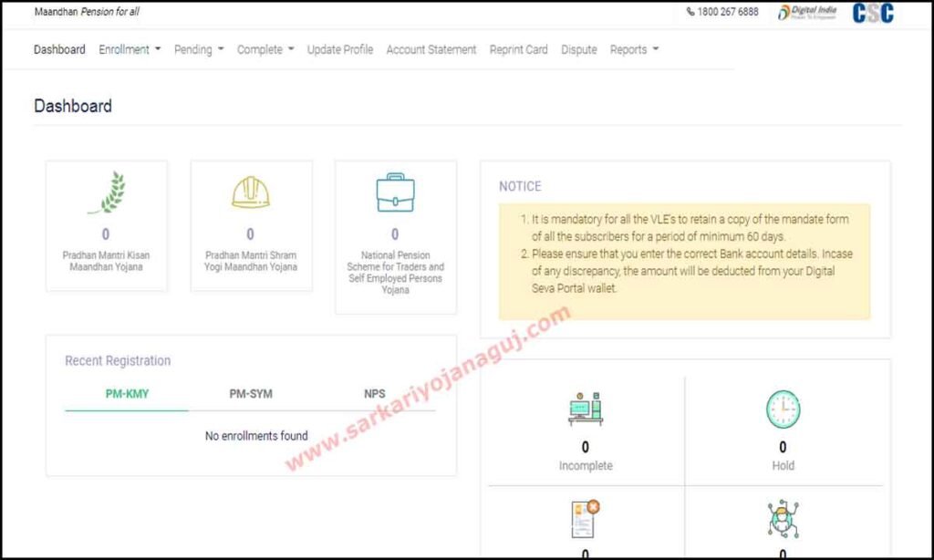
Task: Switch to the PM-KMY tab
Action: [127, 394]
